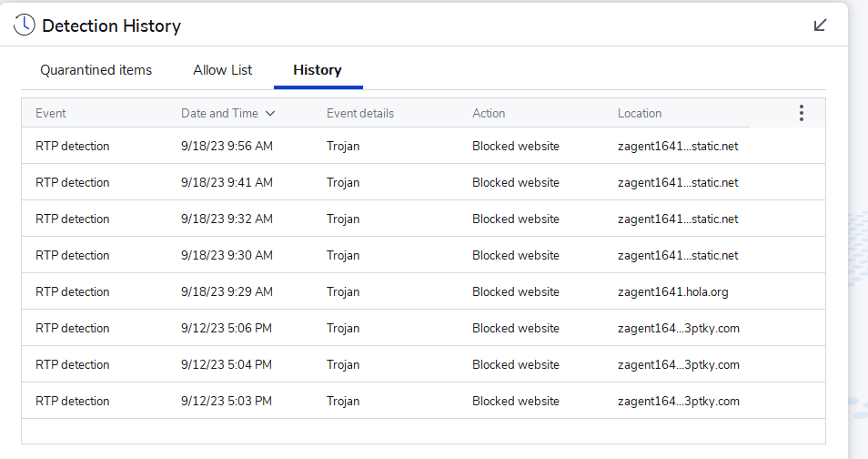Select the 9/12/23 5:03 PM detection row

click(227, 401)
